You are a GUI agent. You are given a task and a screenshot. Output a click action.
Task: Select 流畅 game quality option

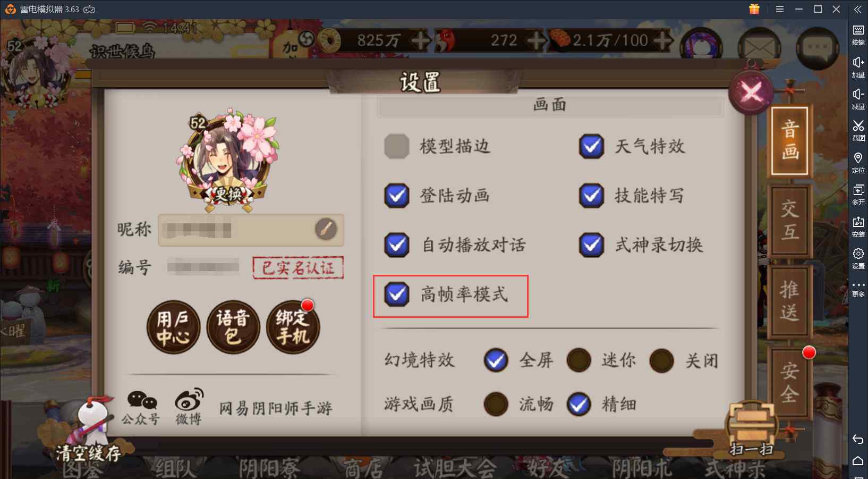point(496,405)
